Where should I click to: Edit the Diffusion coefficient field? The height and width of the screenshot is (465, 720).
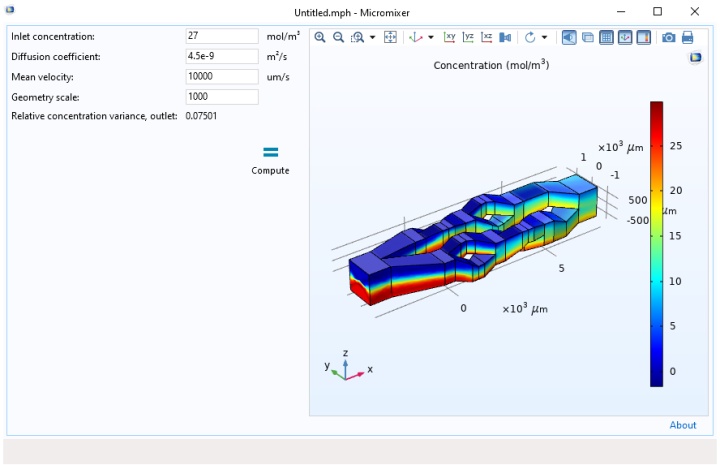tap(222, 56)
